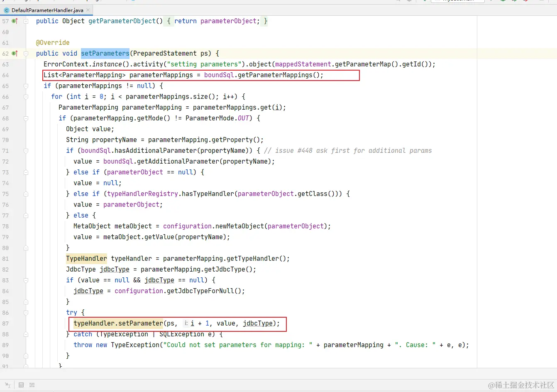Click getValue on line 79
Screen dimensions: 557x392
pyautogui.click(x=159, y=237)
